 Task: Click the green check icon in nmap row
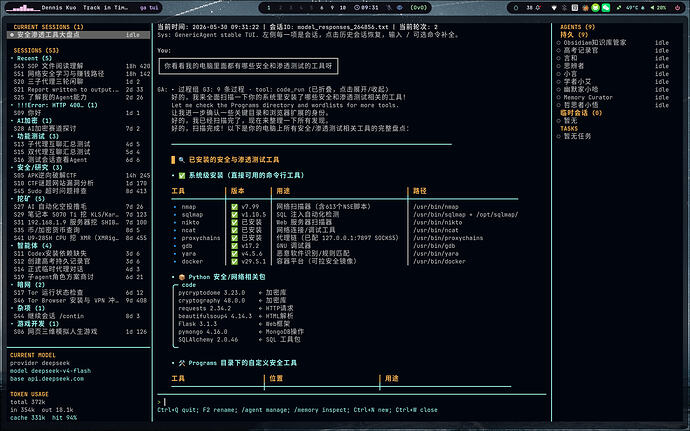coord(234,206)
